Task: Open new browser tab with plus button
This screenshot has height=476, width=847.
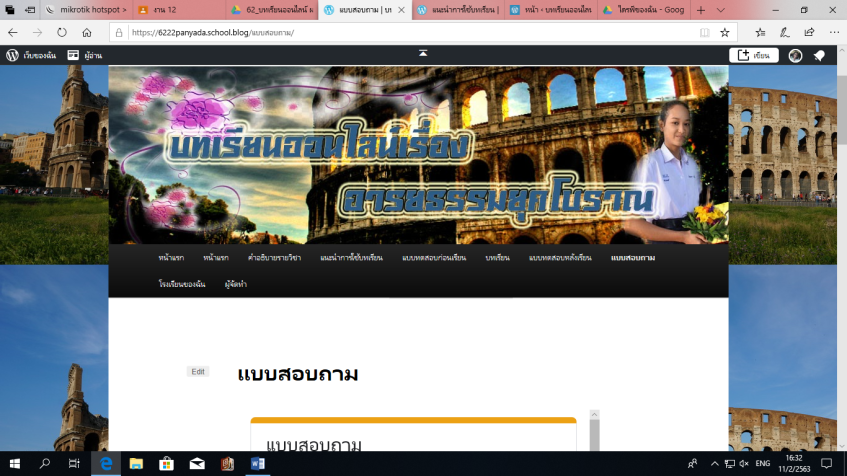Action: (700, 10)
